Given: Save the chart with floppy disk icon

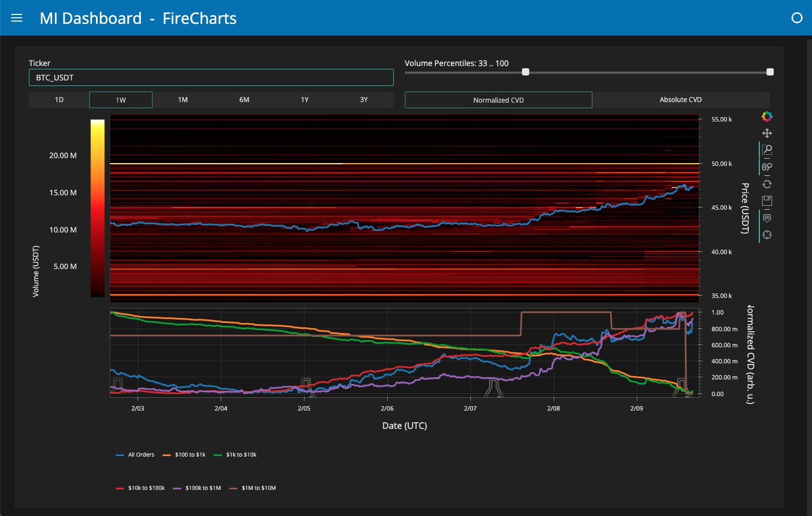Looking at the screenshot, I should click(767, 201).
